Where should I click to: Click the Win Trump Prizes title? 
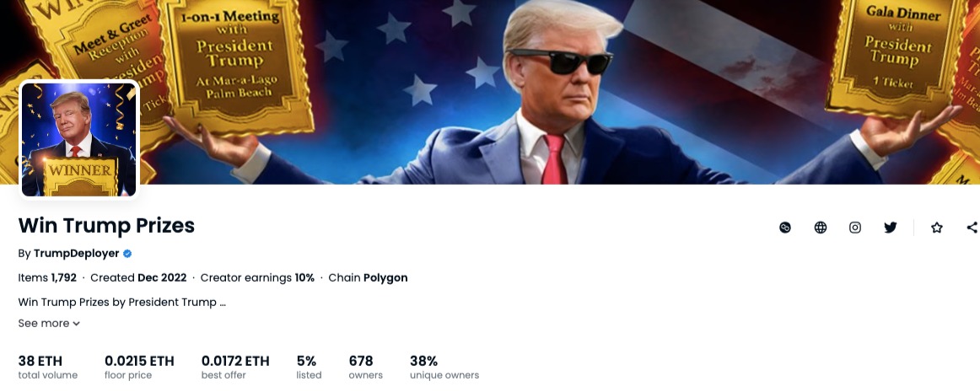106,225
